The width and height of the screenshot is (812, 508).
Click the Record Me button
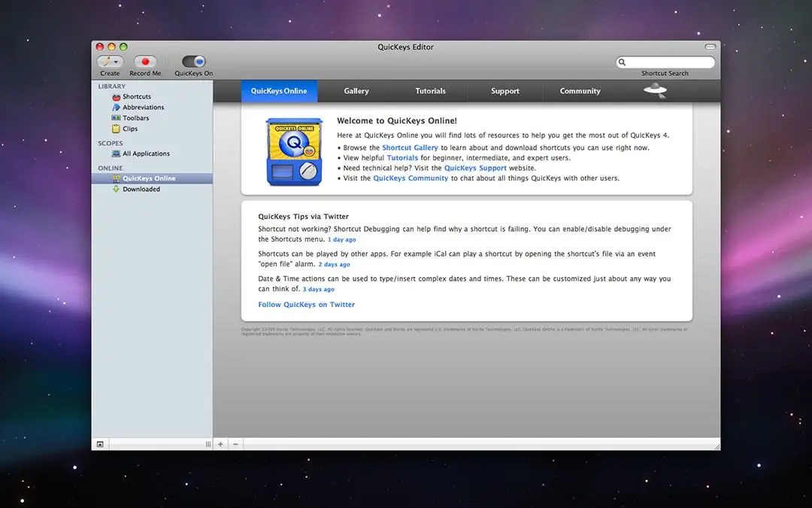(x=145, y=62)
